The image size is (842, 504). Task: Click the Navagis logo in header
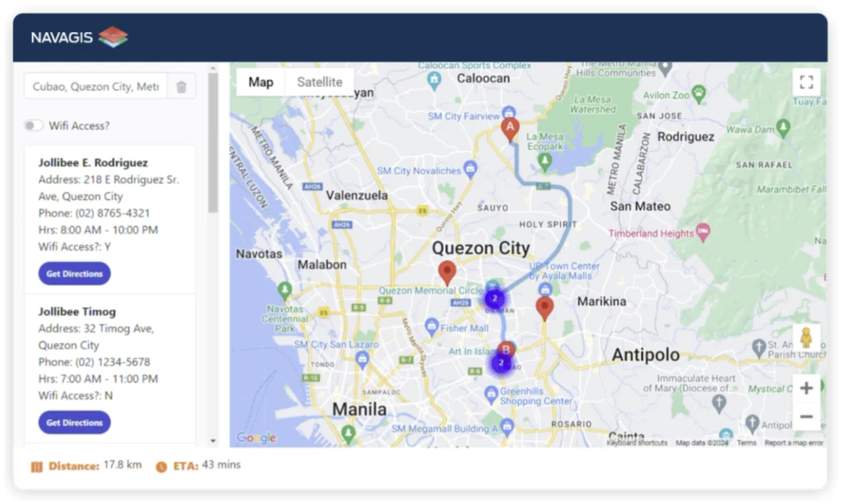click(80, 37)
